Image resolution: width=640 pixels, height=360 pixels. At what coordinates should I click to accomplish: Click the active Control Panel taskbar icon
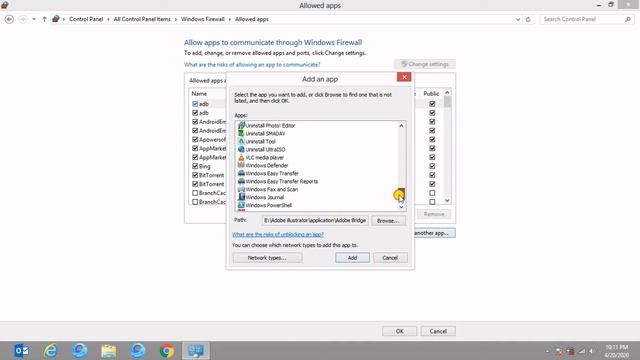196,351
